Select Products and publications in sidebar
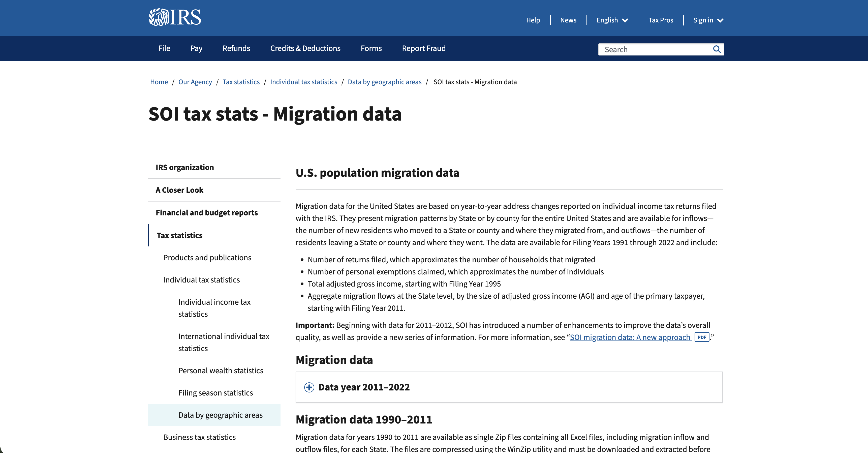This screenshot has width=868, height=453. (x=207, y=258)
